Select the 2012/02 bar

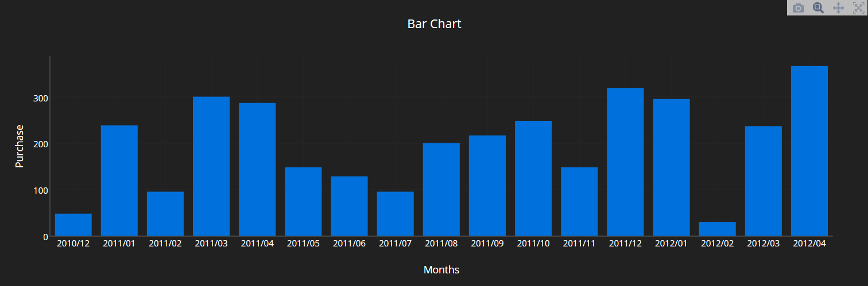click(x=717, y=229)
